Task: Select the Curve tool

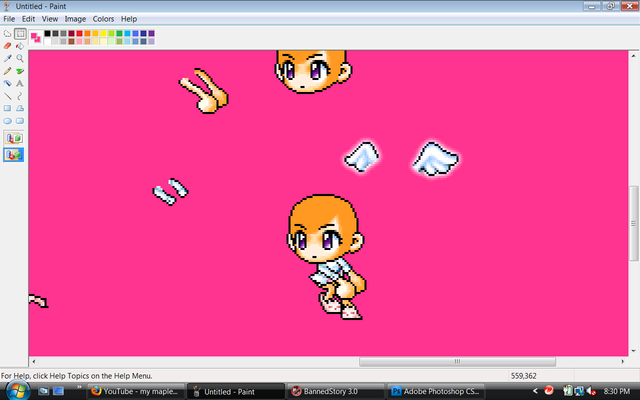Action: (x=20, y=96)
